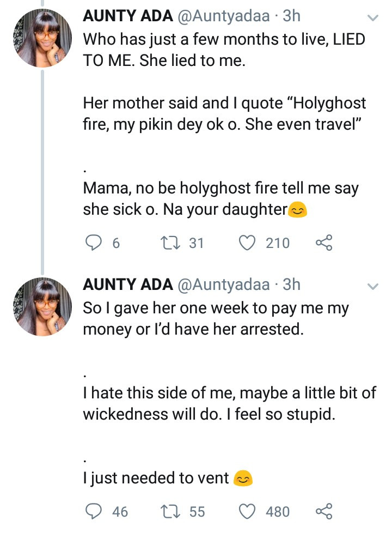
Task: Open the profile photo on the first tweet
Action: click(x=42, y=39)
